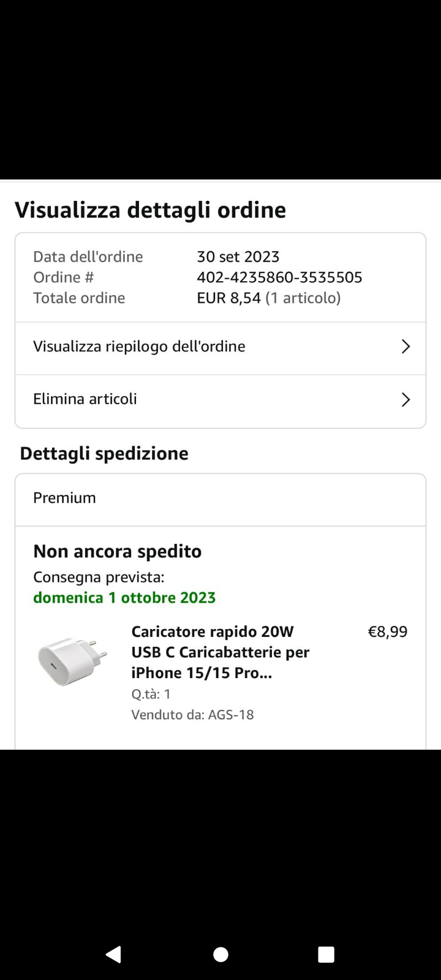Viewport: 441px width, 980px height.
Task: Click the order date 30 set 2023
Action: point(238,257)
